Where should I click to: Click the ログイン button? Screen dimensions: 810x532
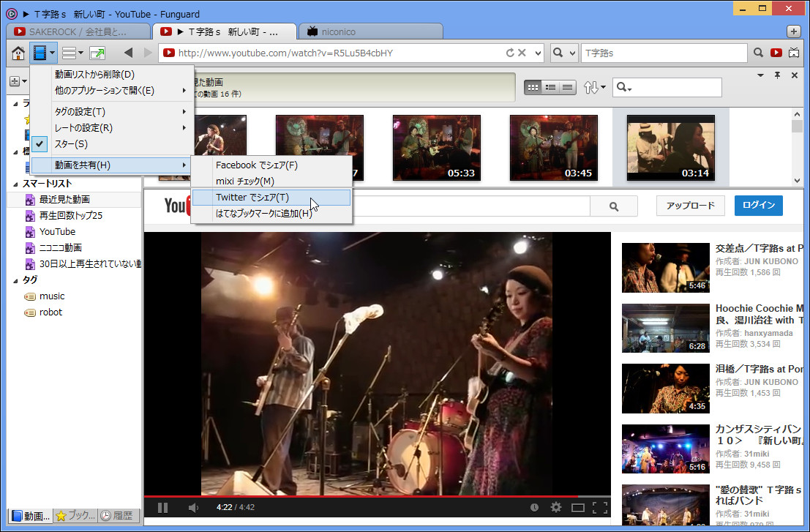pyautogui.click(x=758, y=206)
